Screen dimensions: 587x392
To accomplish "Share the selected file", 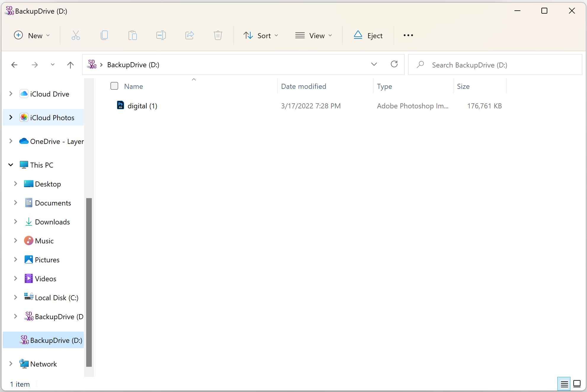I will [x=189, y=35].
